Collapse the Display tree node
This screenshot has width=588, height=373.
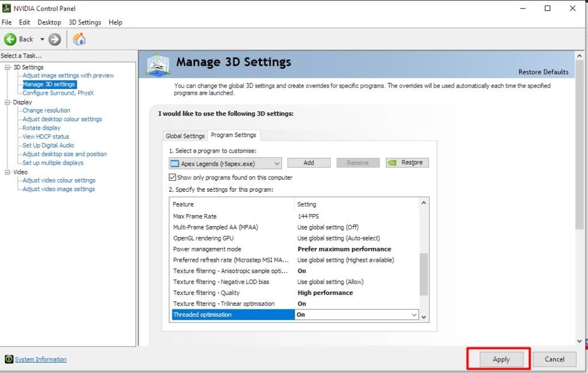click(x=7, y=102)
